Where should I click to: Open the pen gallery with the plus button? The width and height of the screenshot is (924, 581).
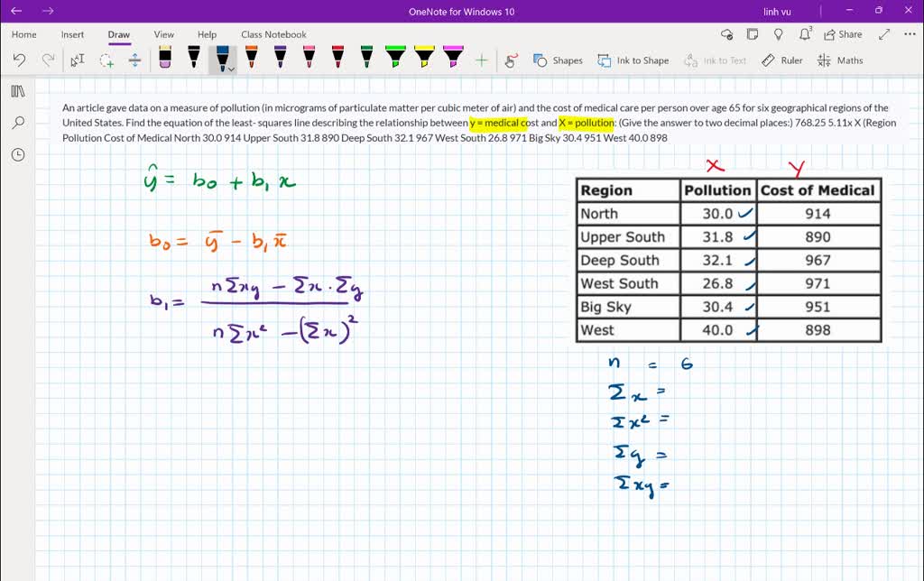pos(481,60)
